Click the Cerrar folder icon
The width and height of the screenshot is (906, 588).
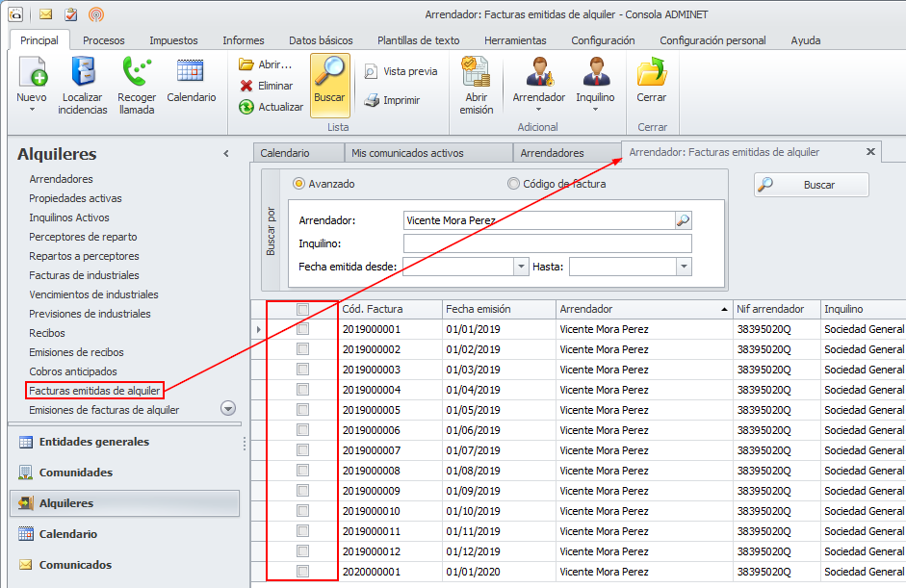652,72
